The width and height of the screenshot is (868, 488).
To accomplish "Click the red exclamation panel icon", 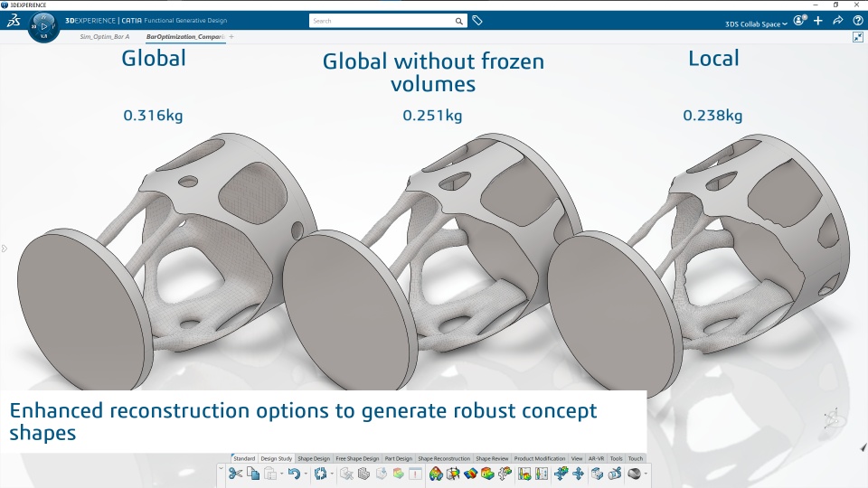I will [x=415, y=474].
